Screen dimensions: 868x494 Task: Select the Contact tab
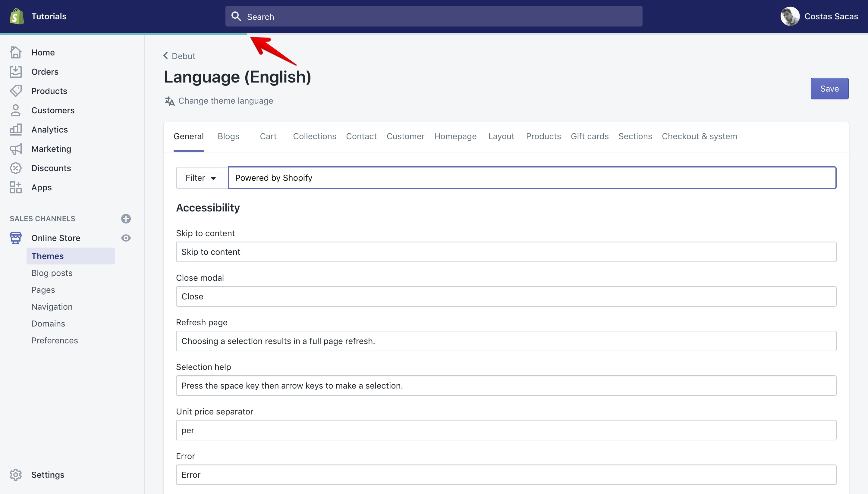pyautogui.click(x=362, y=136)
